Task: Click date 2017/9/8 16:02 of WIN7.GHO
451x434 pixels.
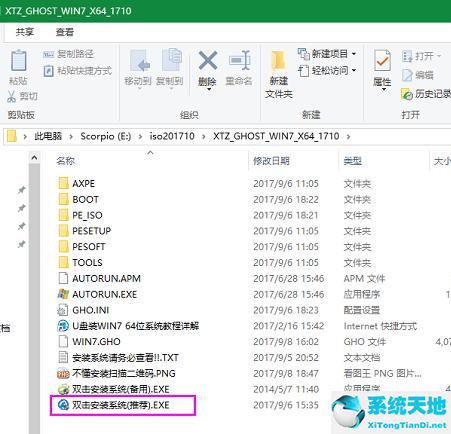Action: coord(286,342)
